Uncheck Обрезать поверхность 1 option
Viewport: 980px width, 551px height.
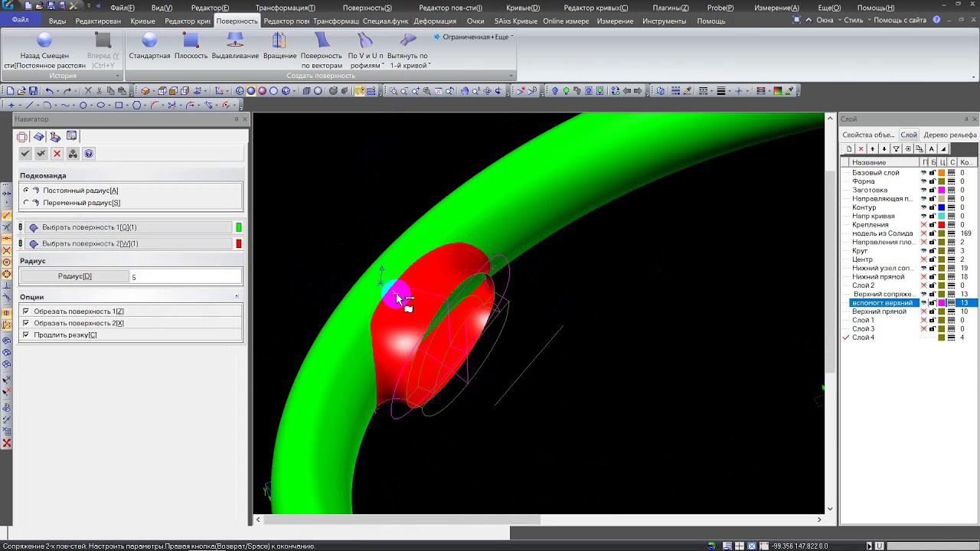[26, 311]
